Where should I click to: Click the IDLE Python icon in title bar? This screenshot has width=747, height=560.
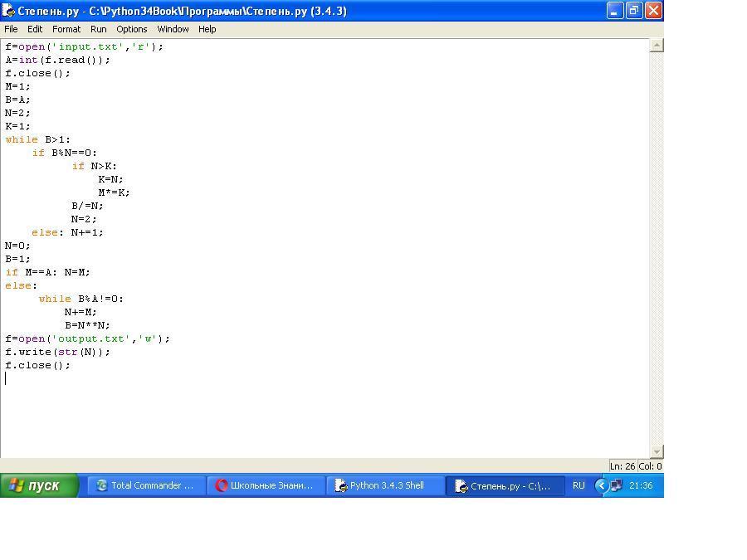(8, 10)
